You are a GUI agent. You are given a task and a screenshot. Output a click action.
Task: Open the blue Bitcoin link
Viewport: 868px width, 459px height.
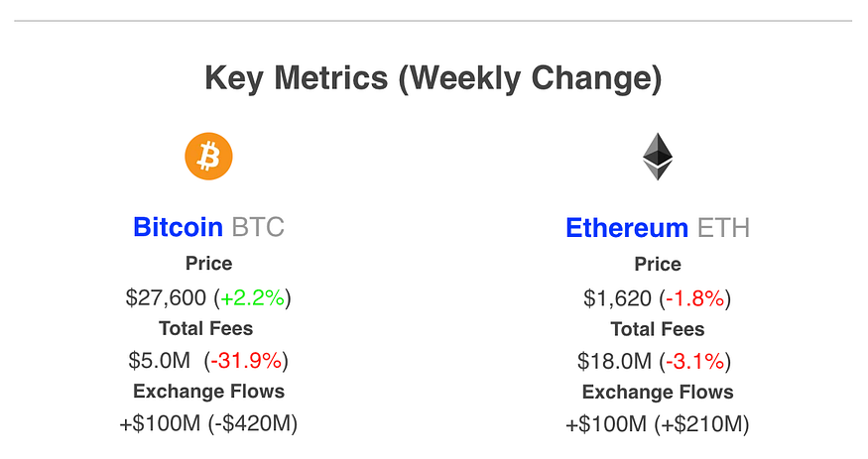(x=178, y=227)
